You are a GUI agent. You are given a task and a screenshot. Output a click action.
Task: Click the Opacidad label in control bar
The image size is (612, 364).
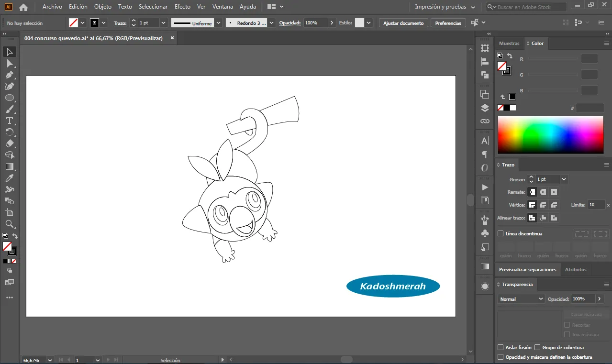pos(290,23)
